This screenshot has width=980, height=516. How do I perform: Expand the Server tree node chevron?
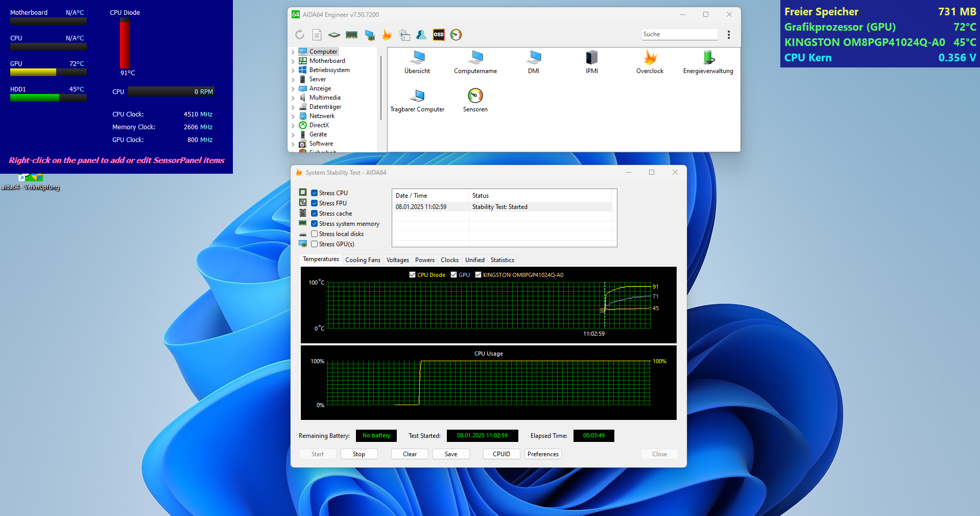[293, 80]
